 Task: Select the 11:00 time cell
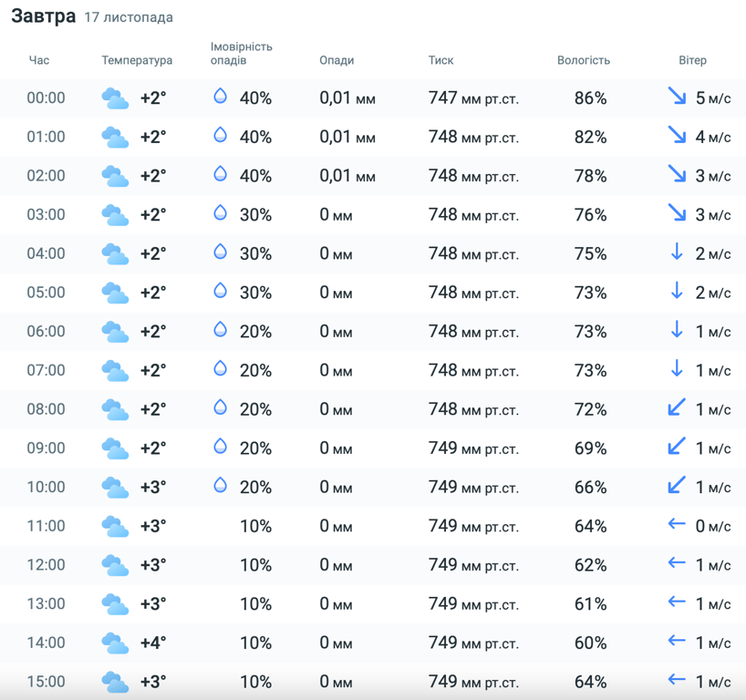point(46,526)
